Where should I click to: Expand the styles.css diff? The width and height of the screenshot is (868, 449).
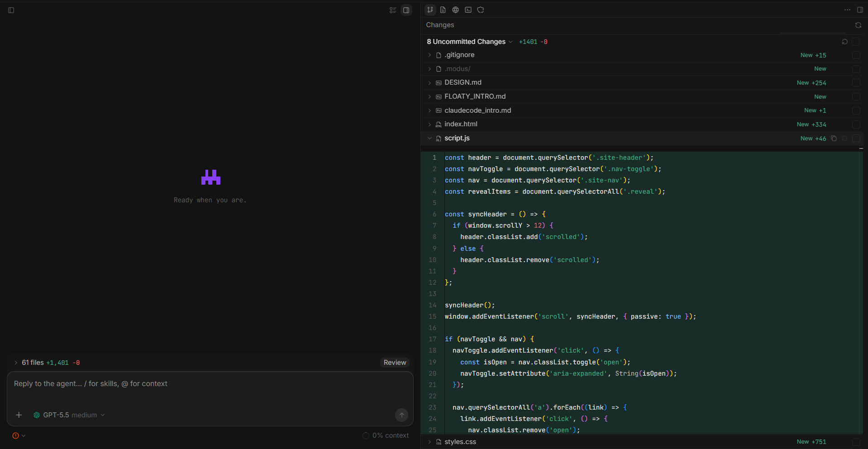(429, 442)
